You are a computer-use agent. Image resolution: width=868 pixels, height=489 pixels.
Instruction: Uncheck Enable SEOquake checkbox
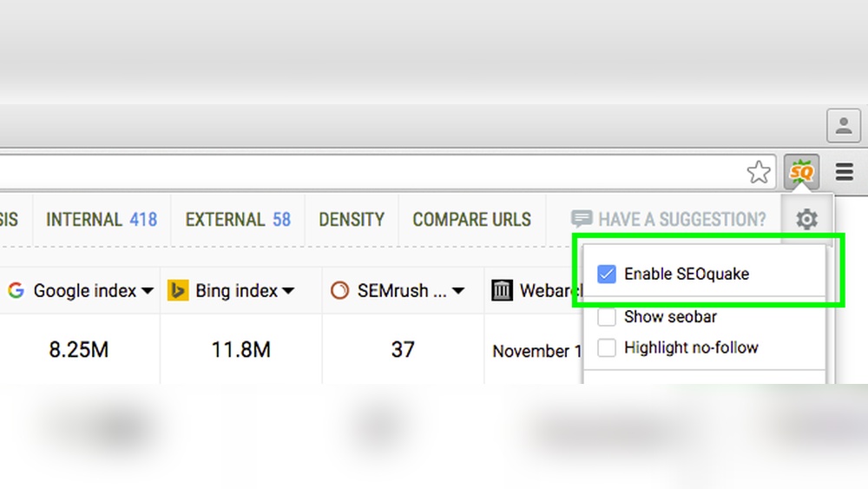(x=607, y=274)
